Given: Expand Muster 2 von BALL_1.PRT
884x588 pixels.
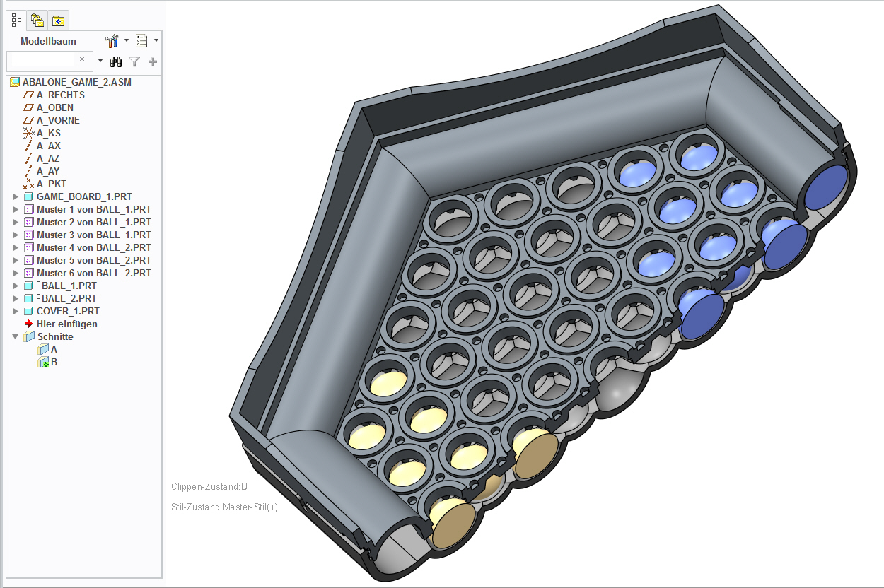Looking at the screenshot, I should [x=16, y=222].
